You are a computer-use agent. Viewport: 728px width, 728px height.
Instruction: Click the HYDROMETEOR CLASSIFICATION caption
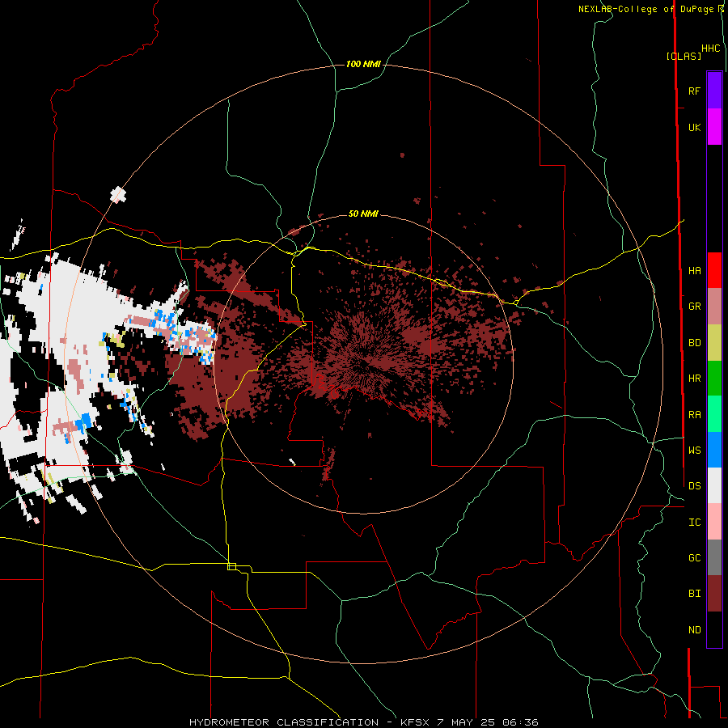[284, 722]
